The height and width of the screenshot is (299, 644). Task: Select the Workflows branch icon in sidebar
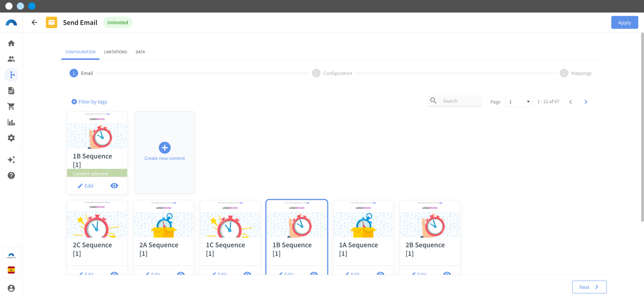click(x=11, y=75)
